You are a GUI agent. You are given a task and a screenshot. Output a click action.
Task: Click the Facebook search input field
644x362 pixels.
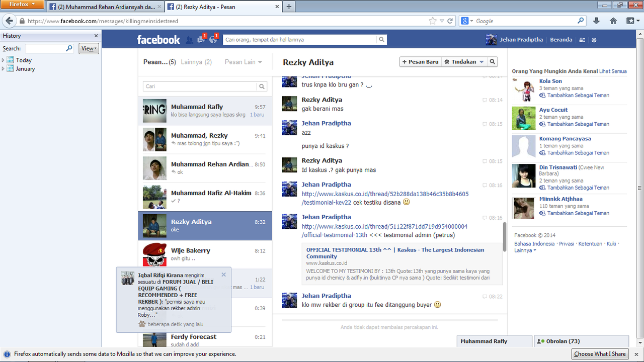(x=299, y=40)
